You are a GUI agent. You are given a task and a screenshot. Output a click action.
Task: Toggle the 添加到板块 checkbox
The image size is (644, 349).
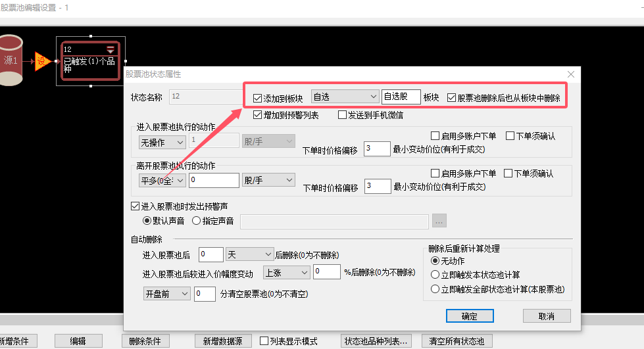[257, 98]
